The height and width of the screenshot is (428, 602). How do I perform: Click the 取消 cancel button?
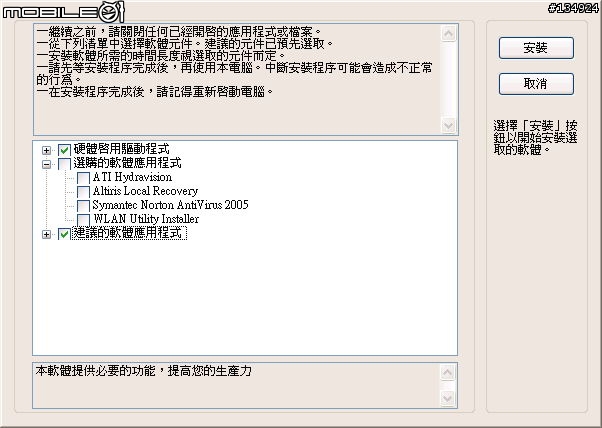[536, 84]
